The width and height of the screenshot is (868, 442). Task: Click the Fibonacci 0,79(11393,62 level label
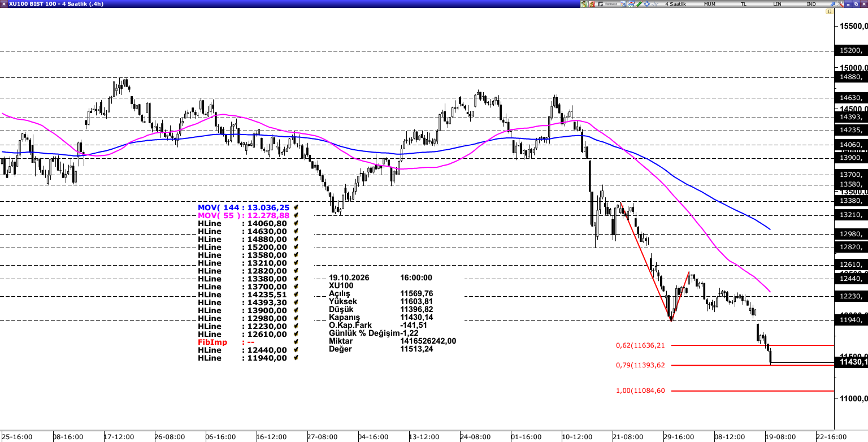tap(640, 365)
